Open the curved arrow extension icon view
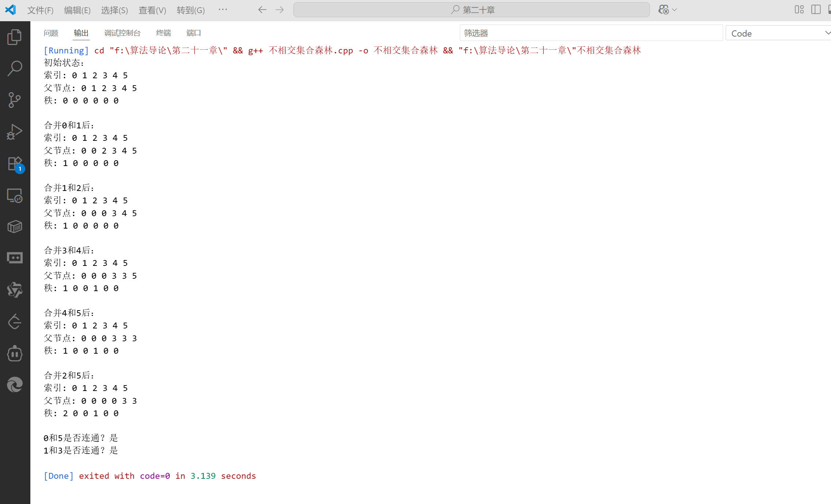 pos(15,321)
